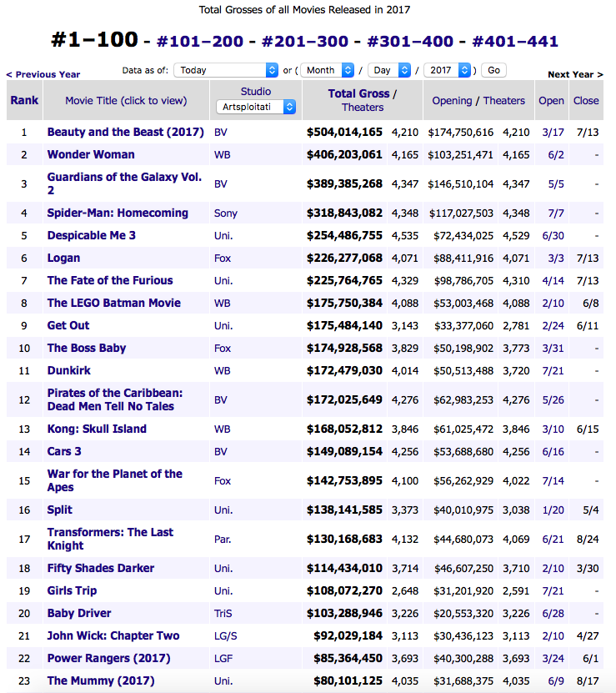
Task: Open the 'Data as of' Today dropdown
Action: pos(226,71)
